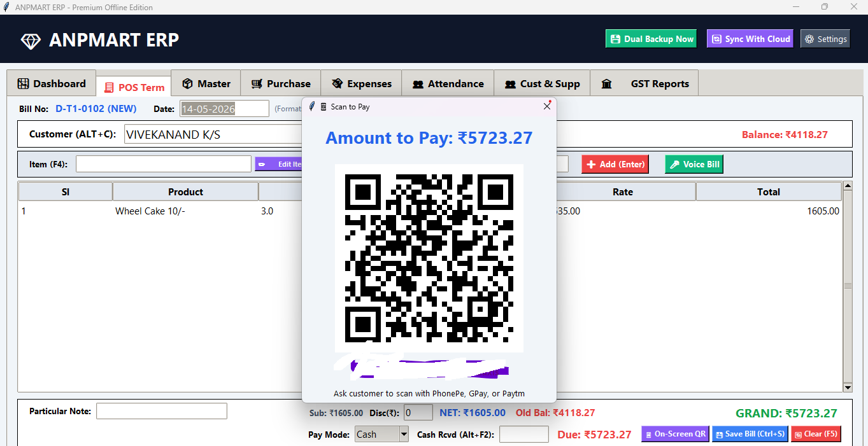
Task: Click the table scrollbar up arrow
Action: point(848,186)
